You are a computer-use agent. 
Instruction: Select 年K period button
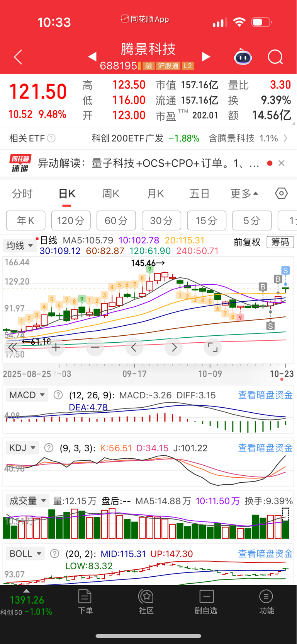pyautogui.click(x=26, y=220)
